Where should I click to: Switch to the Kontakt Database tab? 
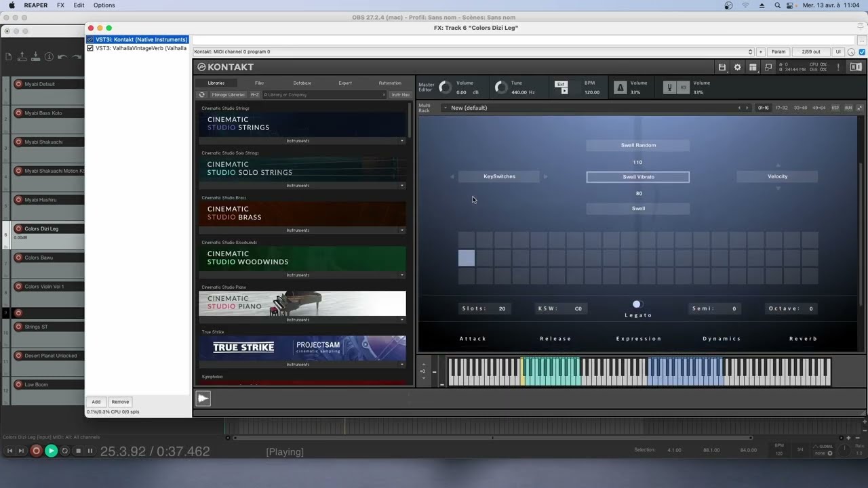(x=302, y=83)
